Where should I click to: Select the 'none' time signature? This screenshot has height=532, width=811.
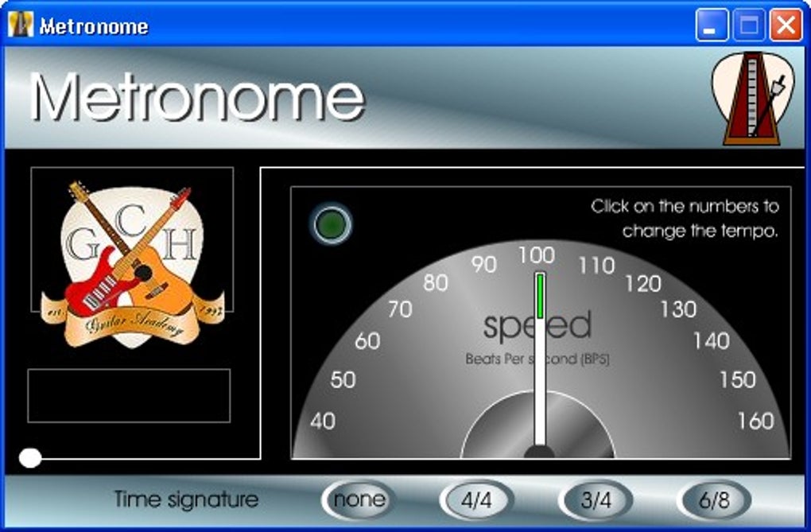[x=359, y=500]
